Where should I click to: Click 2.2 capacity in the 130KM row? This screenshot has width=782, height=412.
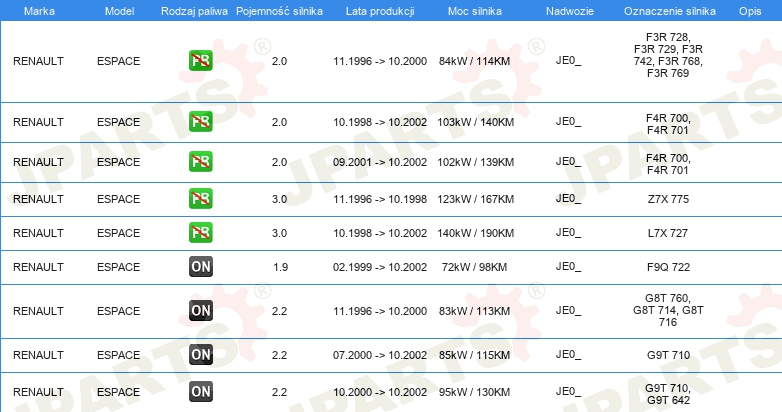279,392
